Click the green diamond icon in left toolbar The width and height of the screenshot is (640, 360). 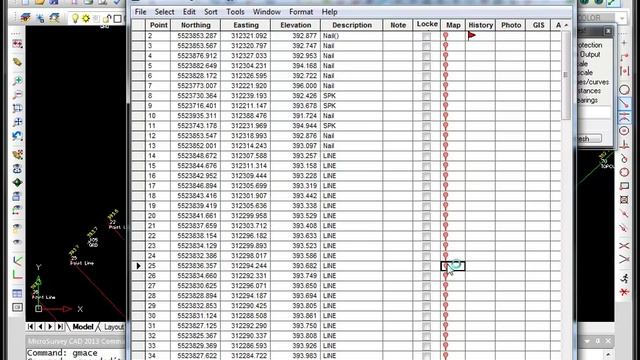click(17, 182)
